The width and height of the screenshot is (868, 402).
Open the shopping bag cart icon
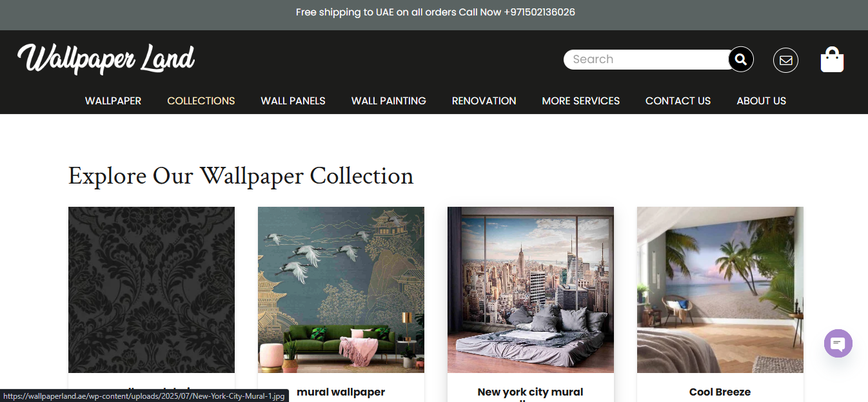(x=832, y=59)
